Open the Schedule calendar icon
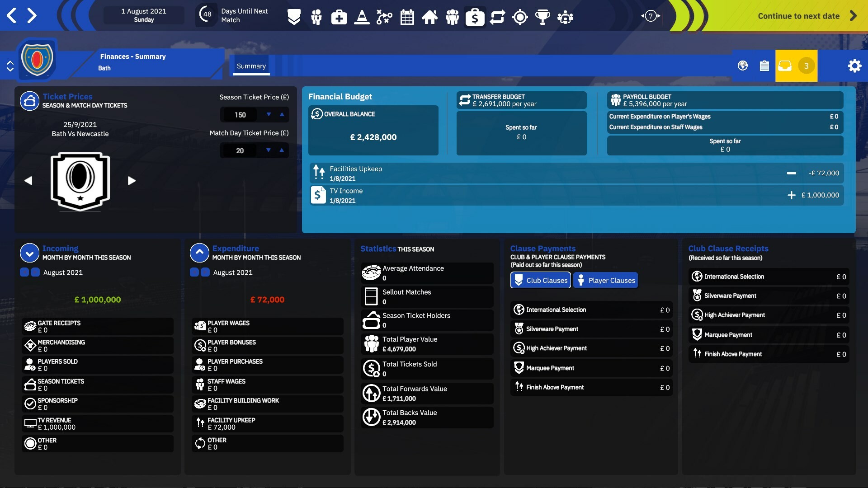This screenshot has height=488, width=868. (407, 17)
